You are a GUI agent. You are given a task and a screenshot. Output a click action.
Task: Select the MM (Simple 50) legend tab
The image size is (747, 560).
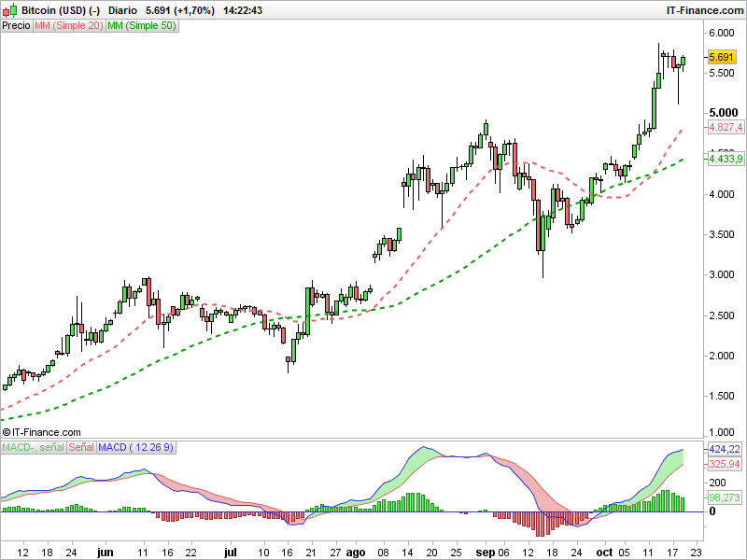pyautogui.click(x=142, y=26)
